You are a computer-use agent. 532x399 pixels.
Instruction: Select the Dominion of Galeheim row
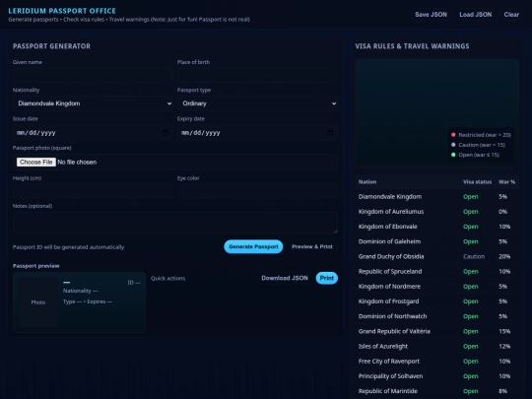coord(437,241)
